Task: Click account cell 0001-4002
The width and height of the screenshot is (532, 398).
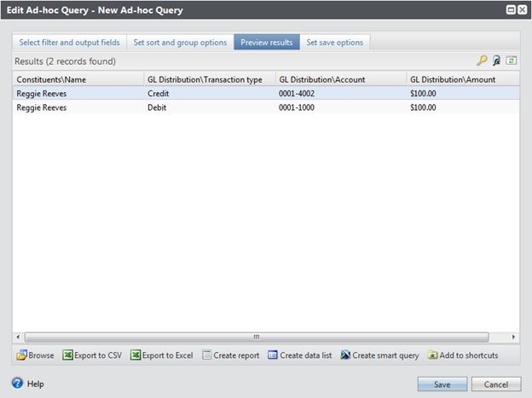Action: click(x=297, y=94)
